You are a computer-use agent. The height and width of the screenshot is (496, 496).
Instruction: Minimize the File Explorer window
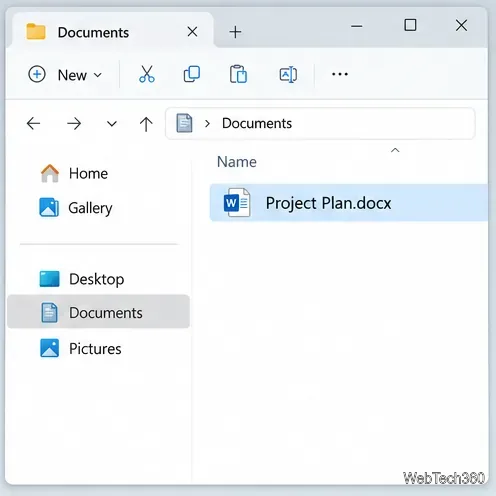(x=357, y=26)
